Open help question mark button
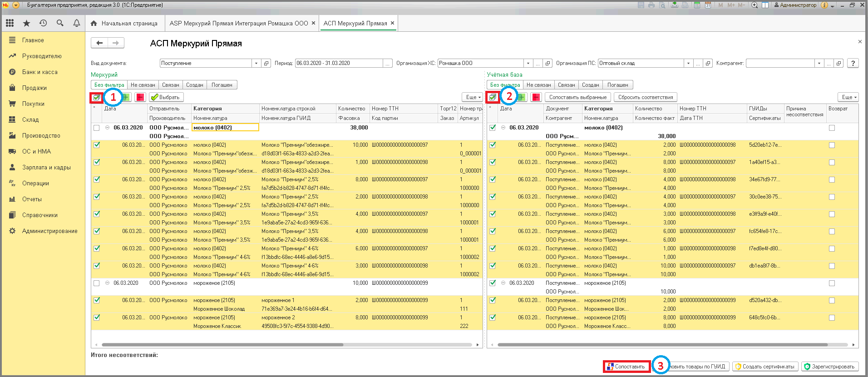Screen dimensions: 868x377 [853, 63]
